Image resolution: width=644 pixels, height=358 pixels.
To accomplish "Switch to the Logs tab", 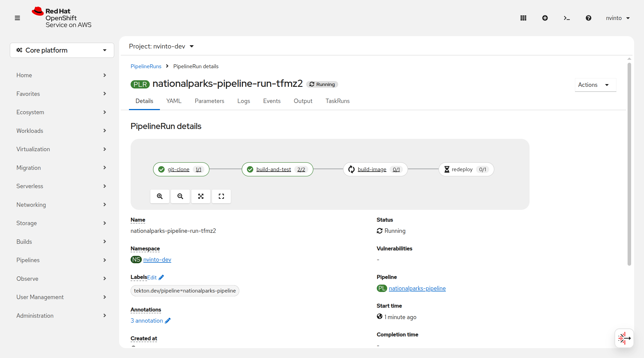I will pos(244,101).
